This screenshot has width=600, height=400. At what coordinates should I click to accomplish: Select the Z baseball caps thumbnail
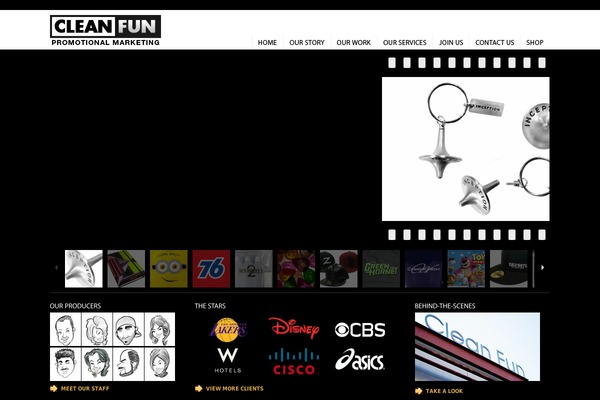339,269
